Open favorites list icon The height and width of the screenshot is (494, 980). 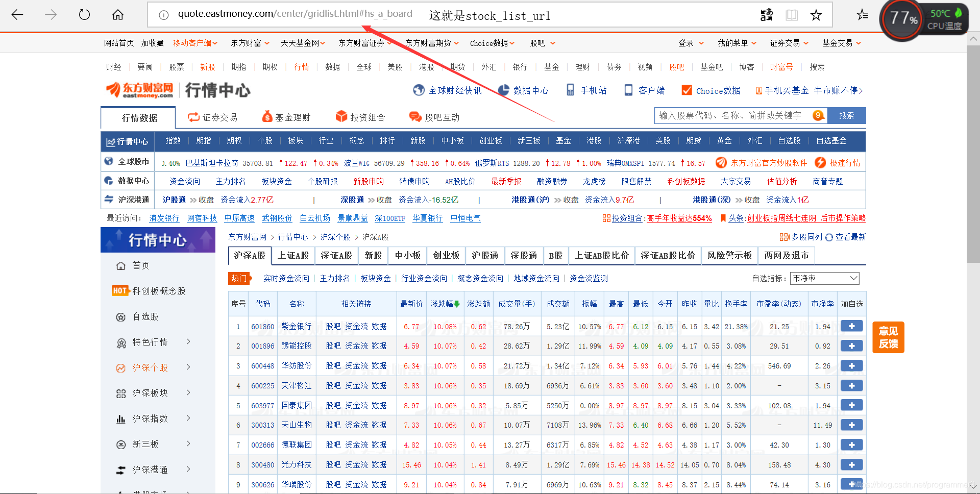pyautogui.click(x=863, y=15)
